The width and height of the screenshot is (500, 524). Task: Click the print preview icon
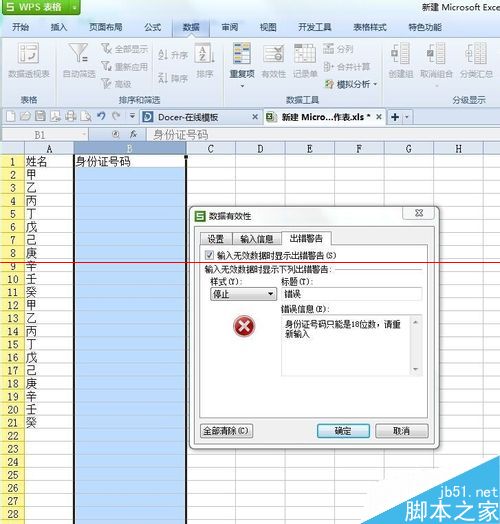click(x=86, y=117)
